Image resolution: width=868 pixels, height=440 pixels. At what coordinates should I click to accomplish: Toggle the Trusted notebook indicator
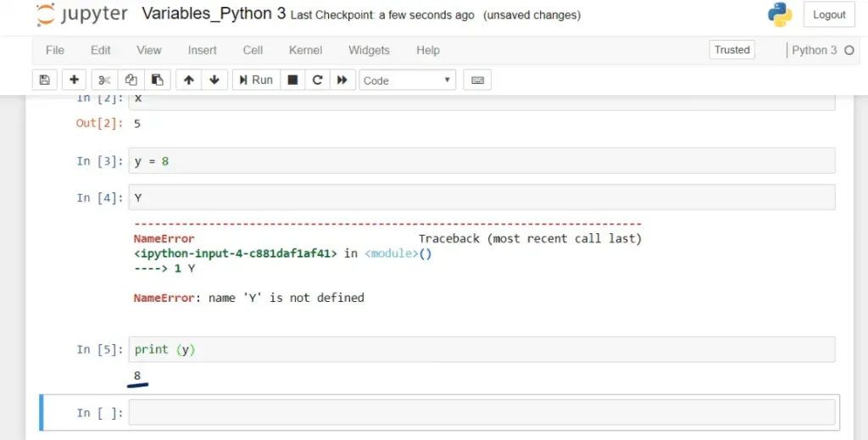[x=732, y=50]
